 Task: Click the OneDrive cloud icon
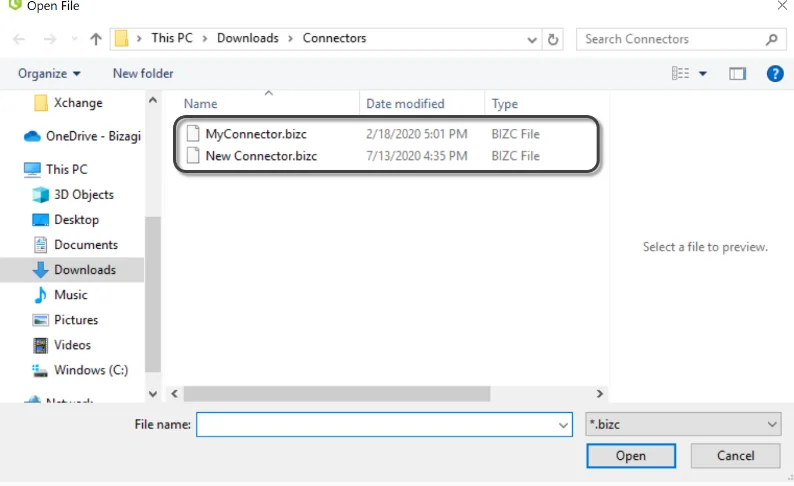point(32,136)
